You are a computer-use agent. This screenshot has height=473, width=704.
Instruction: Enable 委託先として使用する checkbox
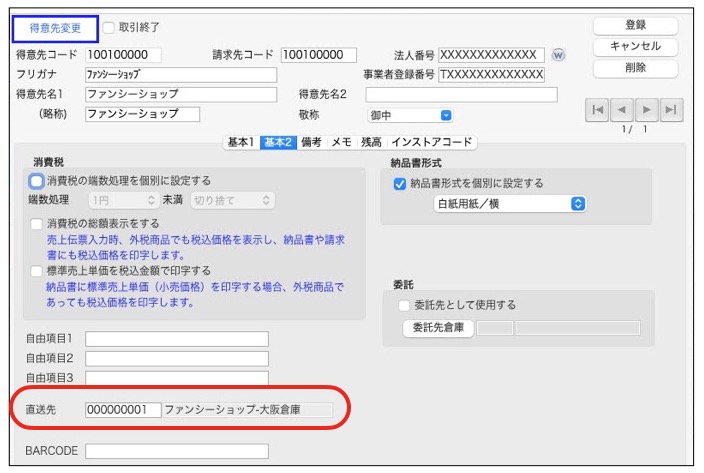404,305
